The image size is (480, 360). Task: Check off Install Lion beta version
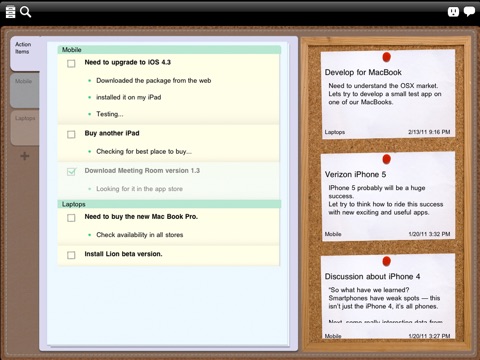71,255
